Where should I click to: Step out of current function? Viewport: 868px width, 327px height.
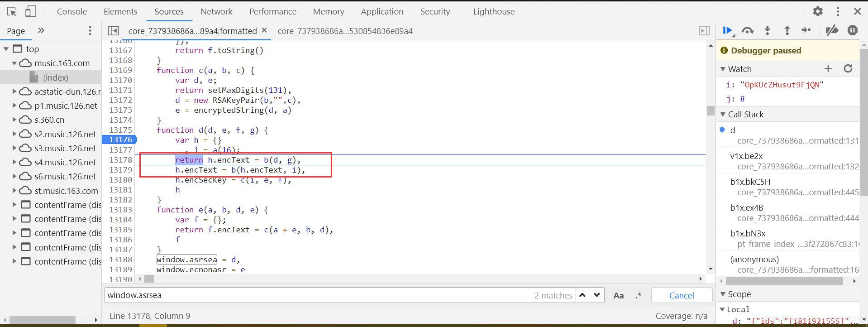[x=787, y=30]
